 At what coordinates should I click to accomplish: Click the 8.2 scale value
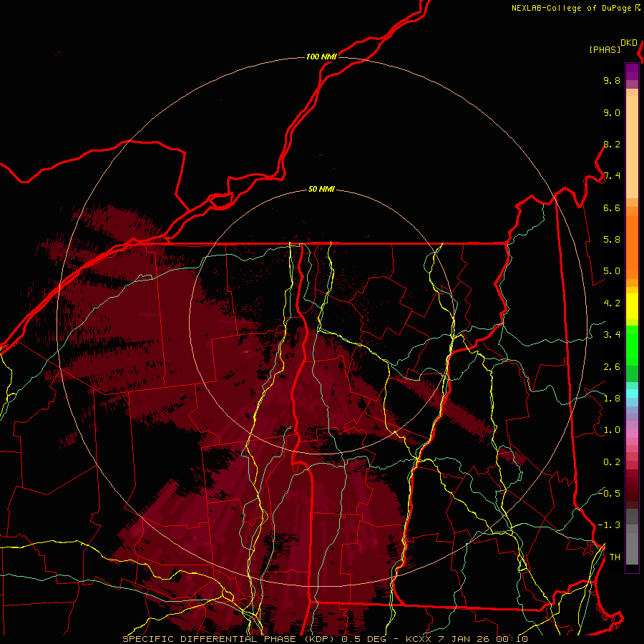tap(612, 144)
